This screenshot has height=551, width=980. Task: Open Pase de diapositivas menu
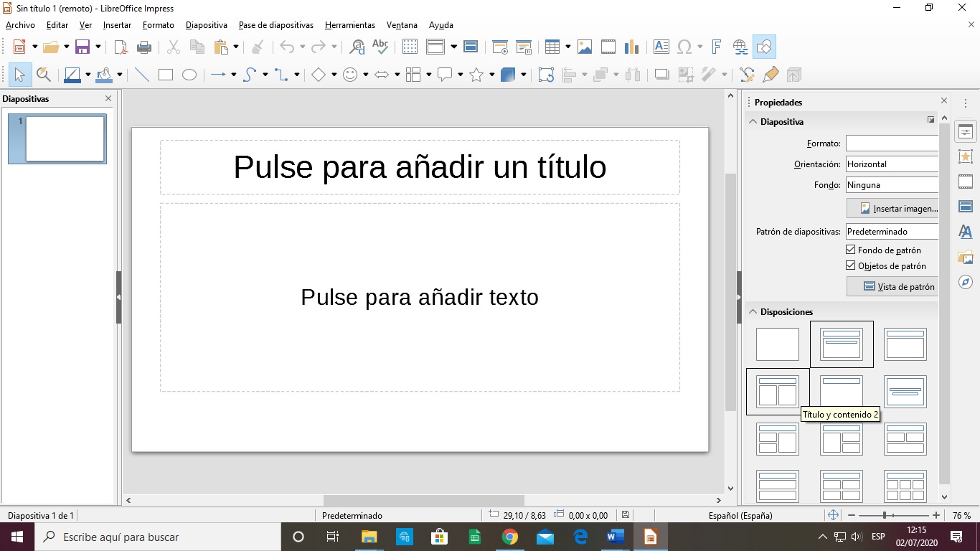pos(276,25)
